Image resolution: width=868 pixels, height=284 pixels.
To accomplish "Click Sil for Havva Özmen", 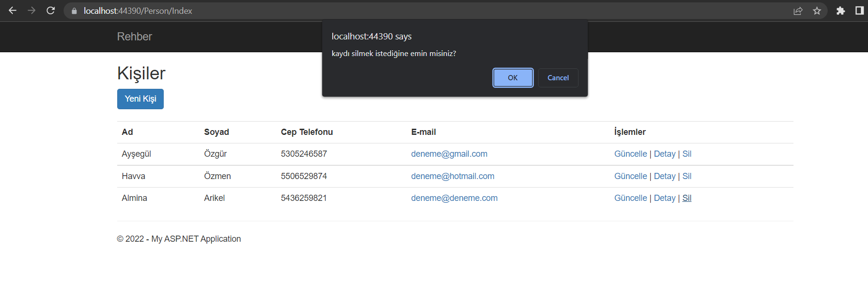I will point(687,176).
